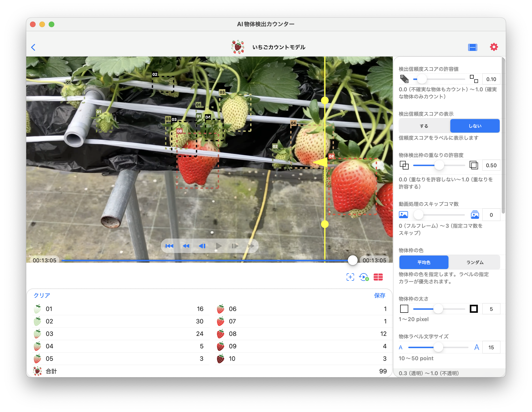Select する for score display
The width and height of the screenshot is (532, 412).
coord(424,126)
